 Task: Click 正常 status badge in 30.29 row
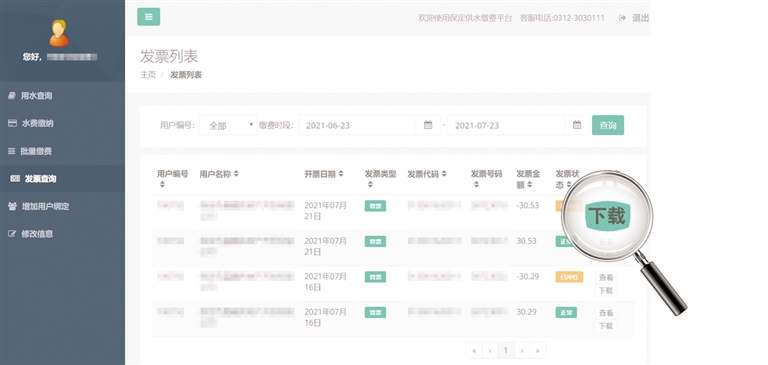click(566, 312)
